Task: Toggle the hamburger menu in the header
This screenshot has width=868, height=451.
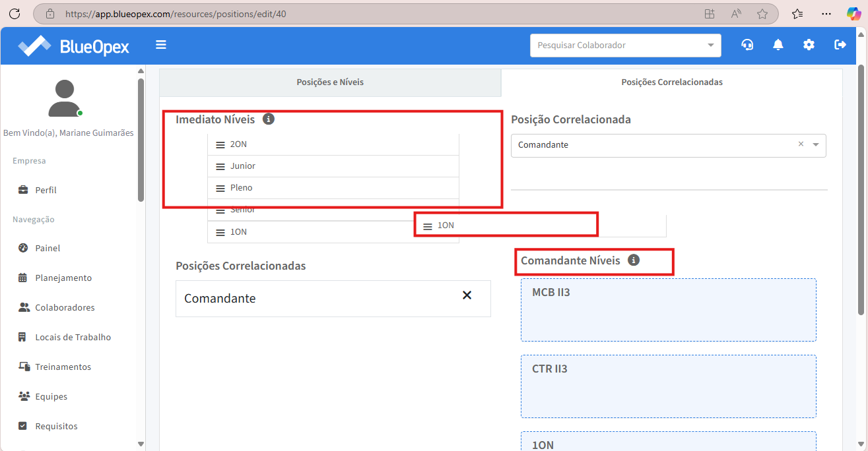Action: point(161,45)
